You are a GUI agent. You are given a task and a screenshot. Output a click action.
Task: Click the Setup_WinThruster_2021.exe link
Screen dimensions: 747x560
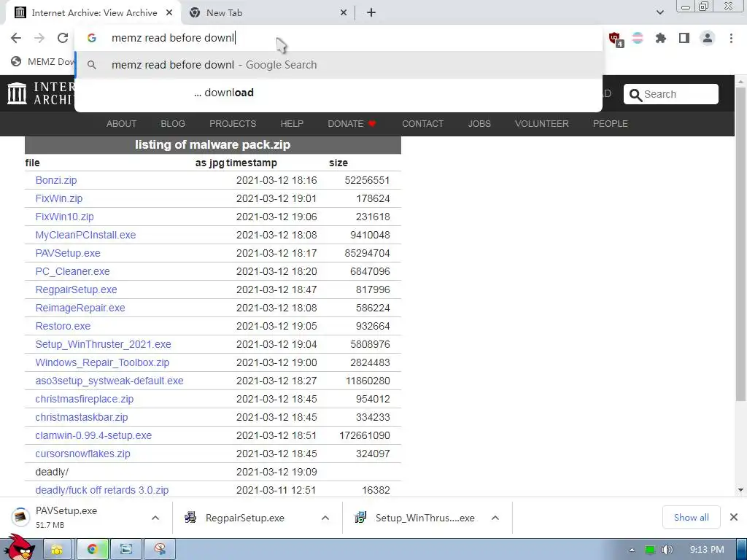(103, 344)
